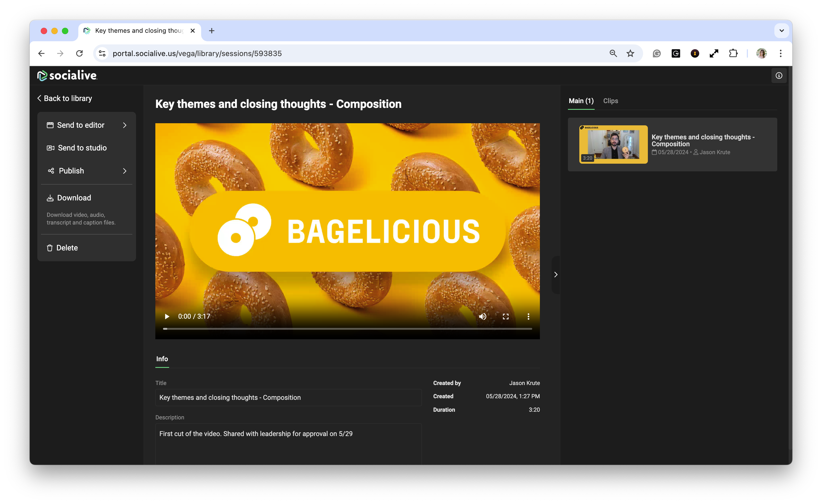Edit the Title input field

[x=288, y=397]
